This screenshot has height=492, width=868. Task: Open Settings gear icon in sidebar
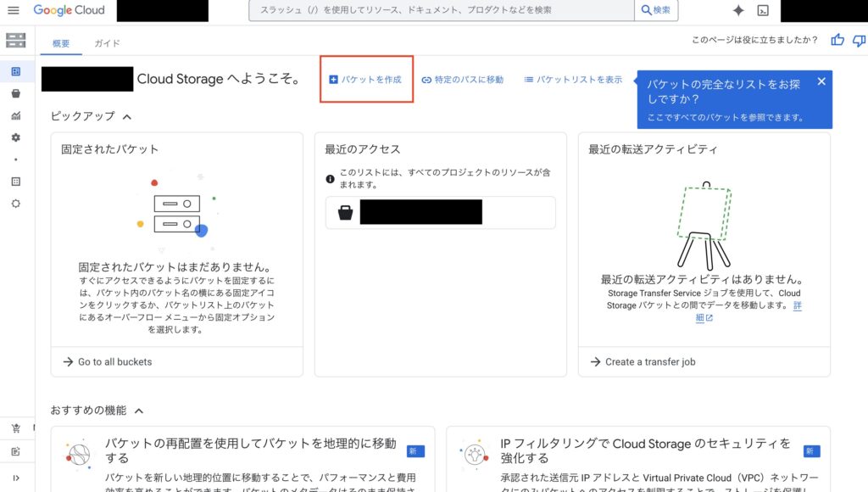15,137
